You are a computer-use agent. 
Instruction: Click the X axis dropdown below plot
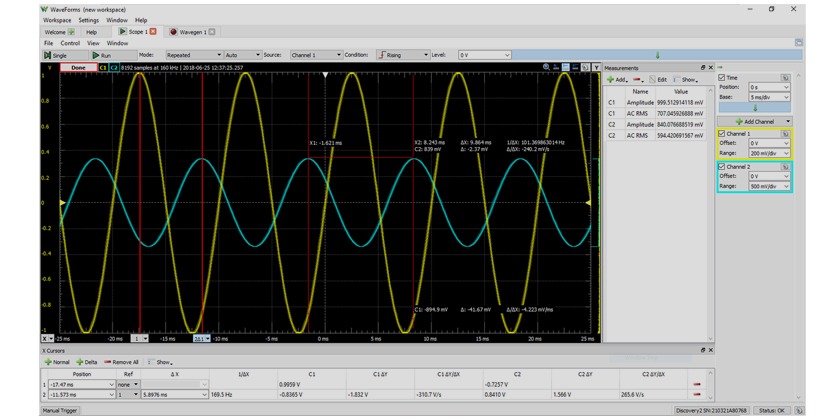48,339
